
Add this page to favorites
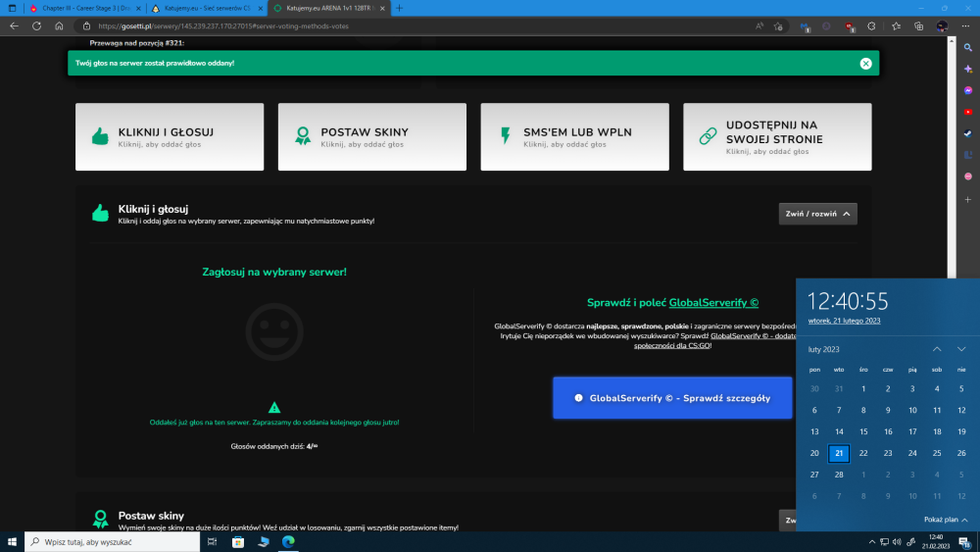click(778, 26)
